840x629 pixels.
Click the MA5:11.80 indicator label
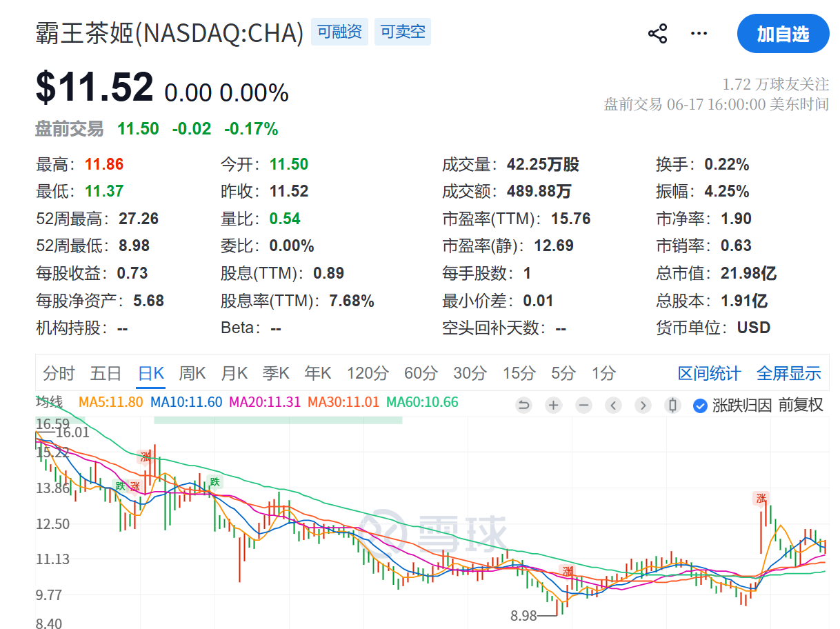[x=111, y=402]
